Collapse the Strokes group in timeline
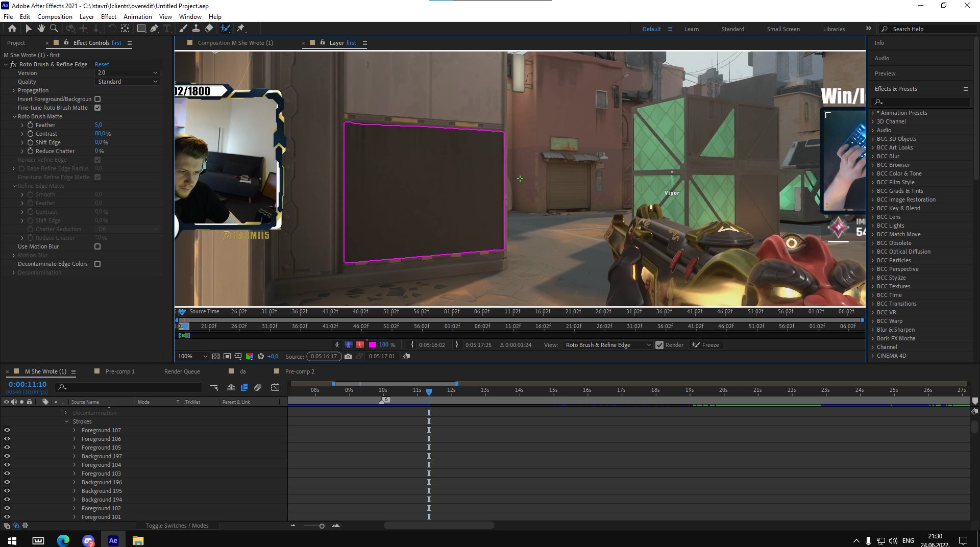The height and width of the screenshot is (547, 980). [x=67, y=421]
